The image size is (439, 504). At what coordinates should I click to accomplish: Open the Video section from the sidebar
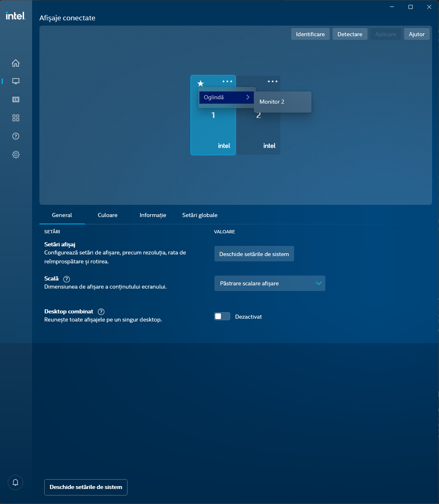15,99
